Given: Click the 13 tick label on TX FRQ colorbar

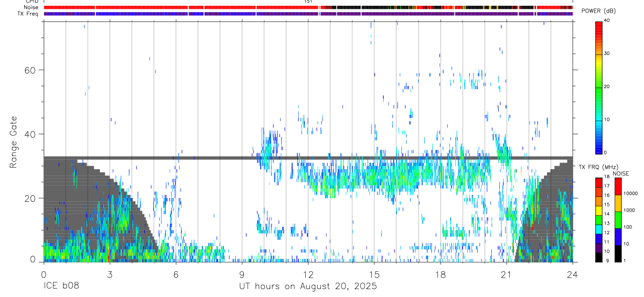Looking at the screenshot, I should (x=607, y=224).
